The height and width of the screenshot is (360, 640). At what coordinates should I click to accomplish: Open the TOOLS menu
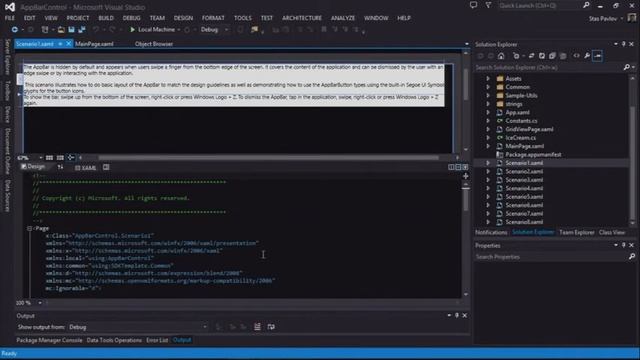[x=242, y=18]
